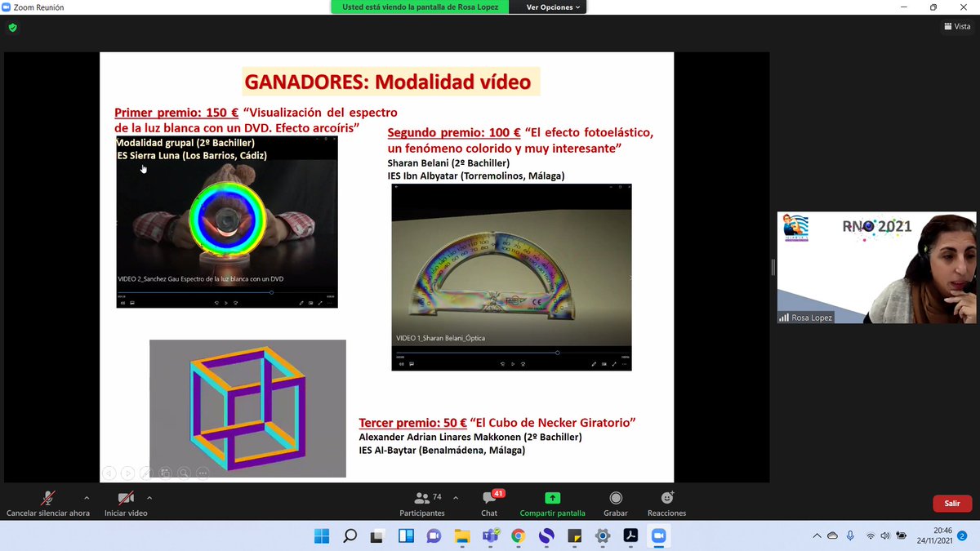This screenshot has width=980, height=551.
Task: Click the see-all-slides icon on the slide
Action: [165, 472]
